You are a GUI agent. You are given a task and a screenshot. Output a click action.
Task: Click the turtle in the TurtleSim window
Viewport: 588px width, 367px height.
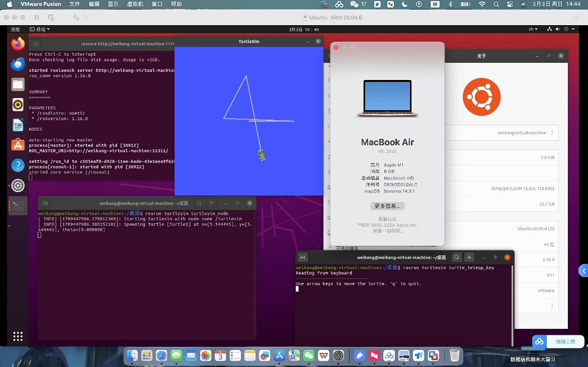tap(262, 155)
